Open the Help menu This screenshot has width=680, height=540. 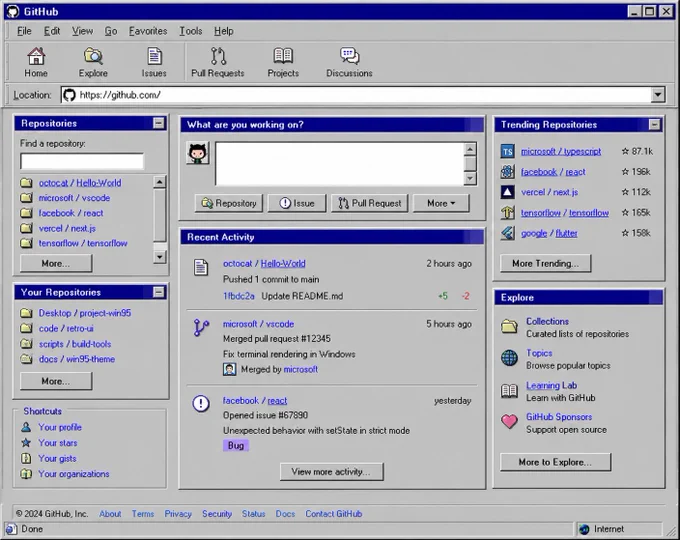click(x=224, y=31)
